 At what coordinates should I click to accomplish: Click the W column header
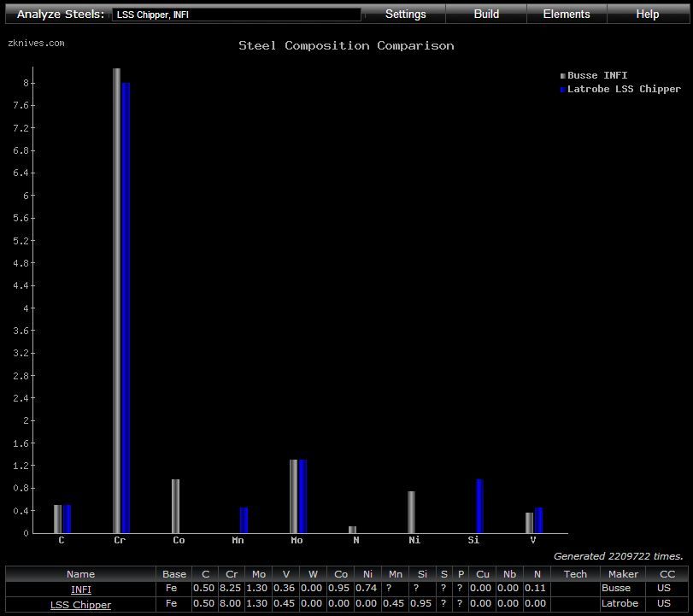coord(313,574)
